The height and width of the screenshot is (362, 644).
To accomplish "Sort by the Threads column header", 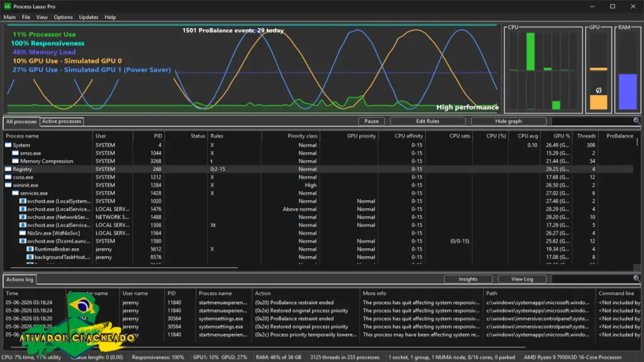I will (x=585, y=136).
